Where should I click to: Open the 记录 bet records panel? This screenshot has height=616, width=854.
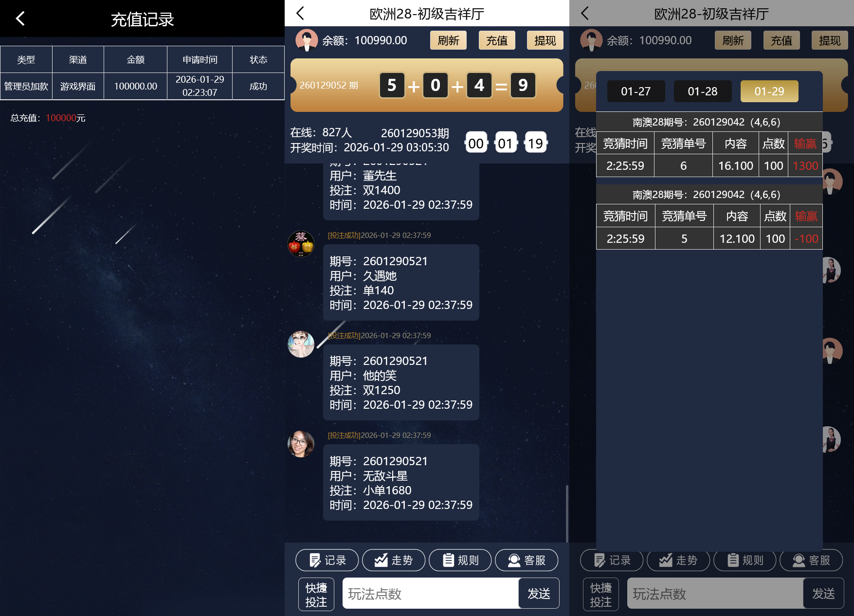click(327, 560)
